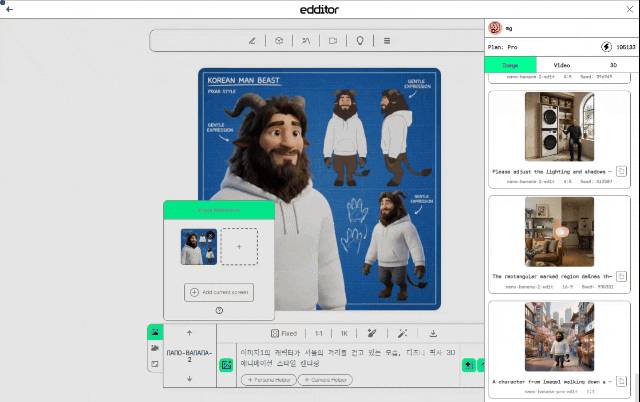Click the magic wand enhance icon
Image resolution: width=640 pixels, height=402 pixels.
[x=402, y=333]
